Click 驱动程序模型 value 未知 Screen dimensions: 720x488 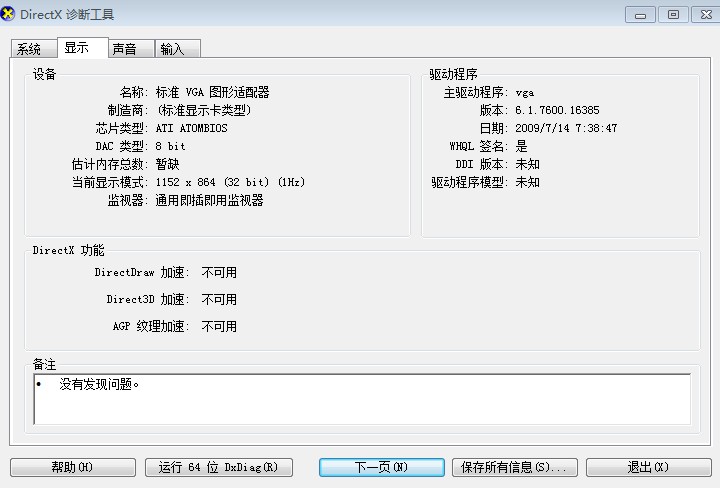tap(527, 182)
